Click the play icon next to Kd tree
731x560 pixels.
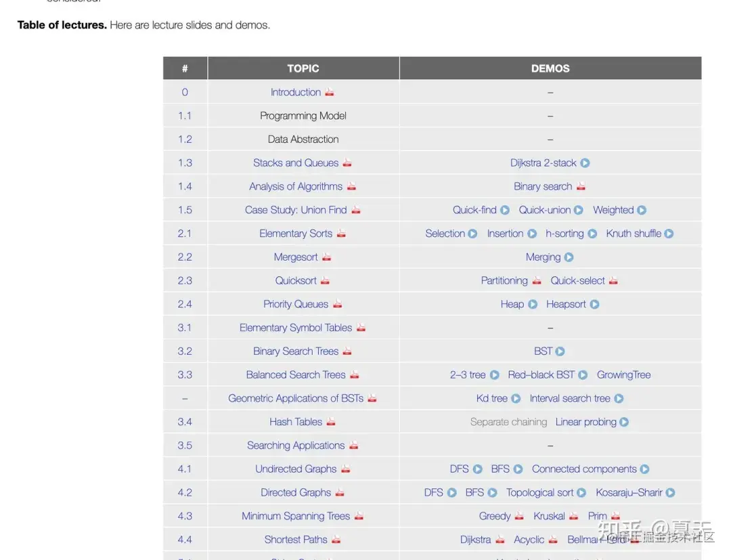click(516, 398)
